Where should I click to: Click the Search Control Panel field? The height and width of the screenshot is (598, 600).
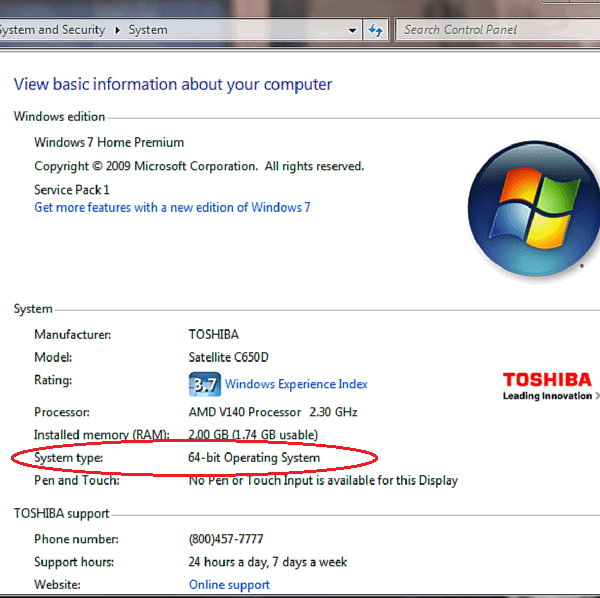click(x=497, y=30)
